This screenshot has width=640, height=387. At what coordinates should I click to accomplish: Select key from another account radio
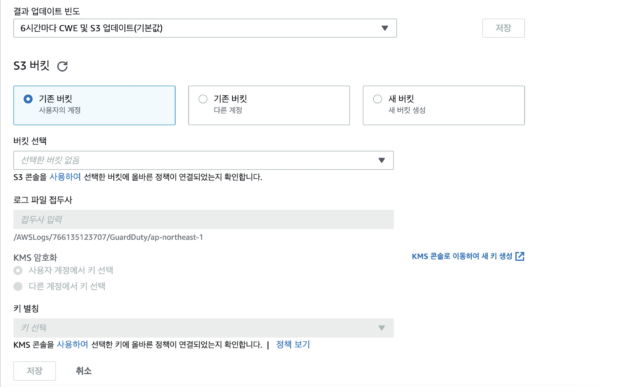point(18,286)
